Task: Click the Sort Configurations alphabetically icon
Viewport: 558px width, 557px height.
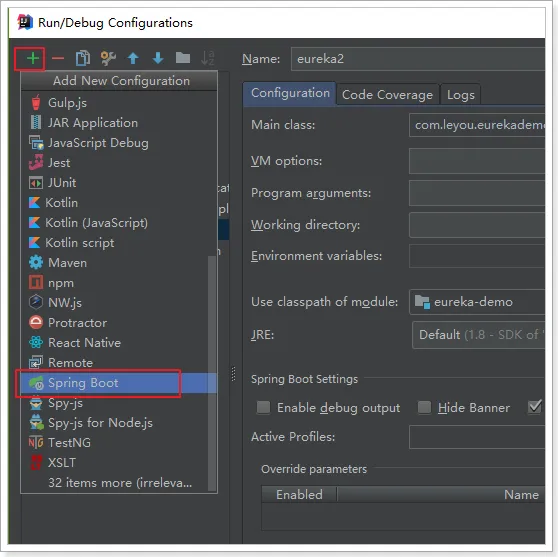Action: [x=208, y=58]
